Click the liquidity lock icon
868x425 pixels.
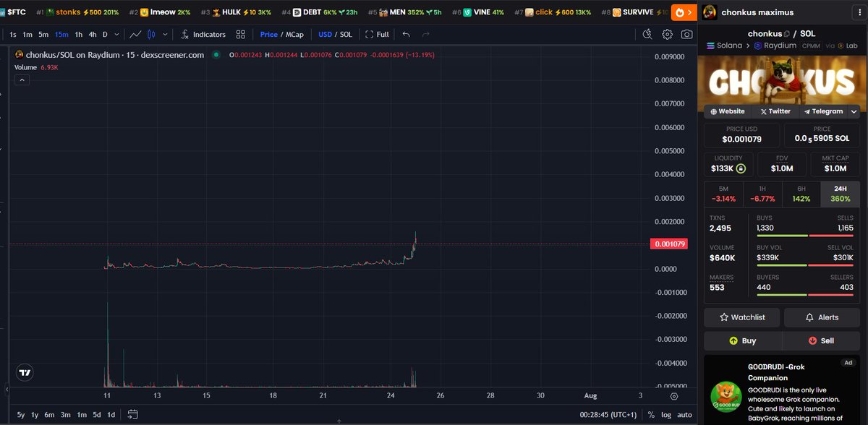740,168
